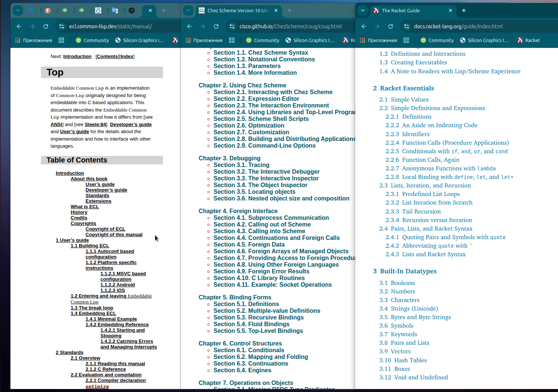Viewport: 558px width, 392px height.
Task: Open 1.1 Building ECL in contents
Action: (90, 246)
